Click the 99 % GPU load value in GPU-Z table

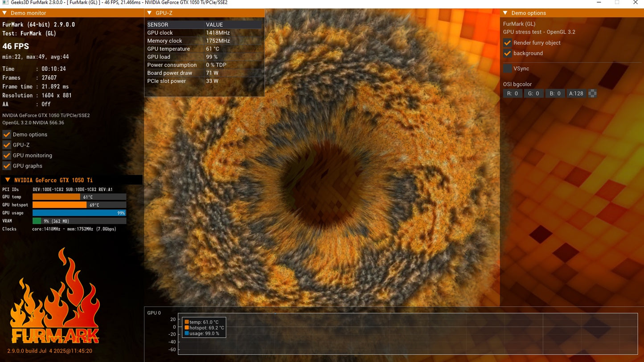[212, 57]
